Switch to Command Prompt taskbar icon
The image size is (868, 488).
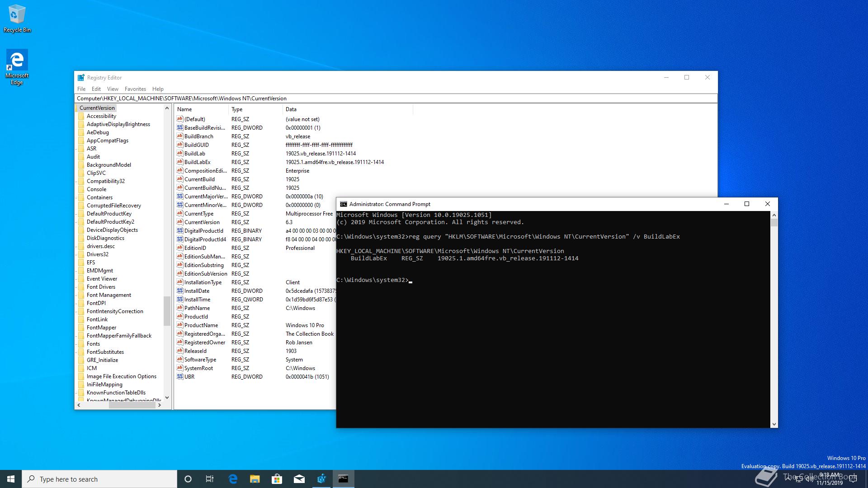click(344, 479)
